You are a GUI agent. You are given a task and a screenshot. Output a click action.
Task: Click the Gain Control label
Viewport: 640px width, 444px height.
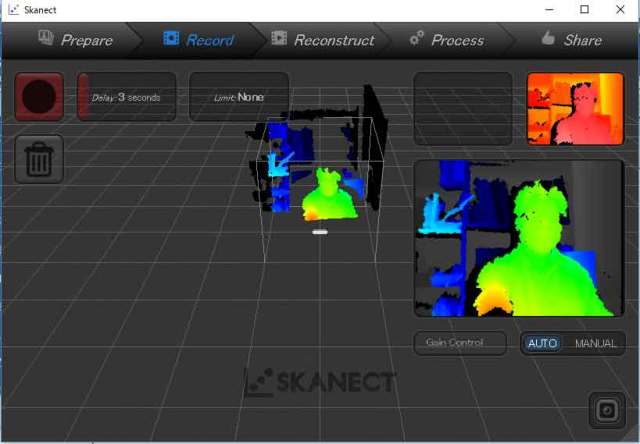pos(460,343)
